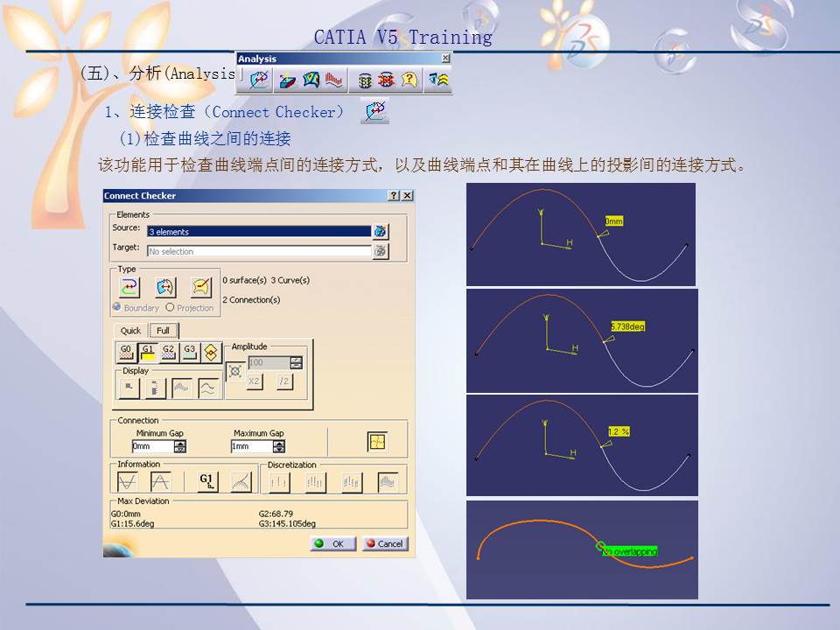Pick the densest Discretization option icon
The height and width of the screenshot is (630, 840).
388,479
